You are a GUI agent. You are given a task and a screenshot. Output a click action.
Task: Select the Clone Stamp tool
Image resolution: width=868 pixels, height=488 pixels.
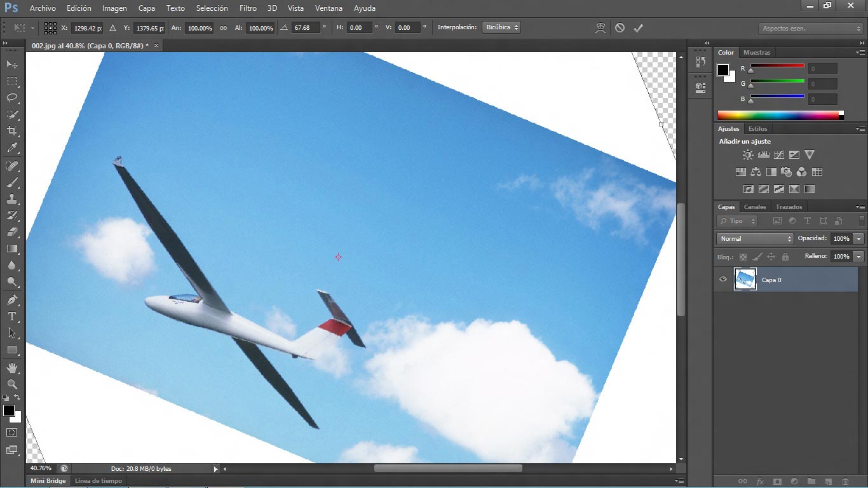12,198
